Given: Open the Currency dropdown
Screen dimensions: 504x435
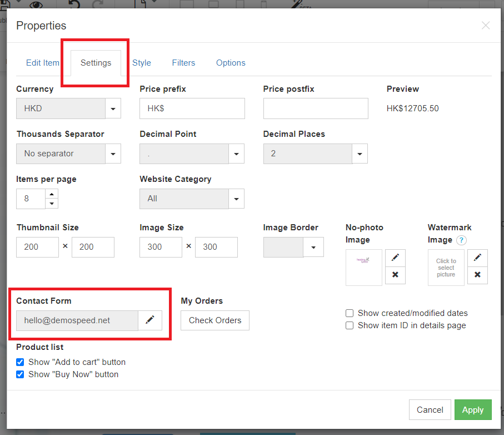Looking at the screenshot, I should (113, 108).
